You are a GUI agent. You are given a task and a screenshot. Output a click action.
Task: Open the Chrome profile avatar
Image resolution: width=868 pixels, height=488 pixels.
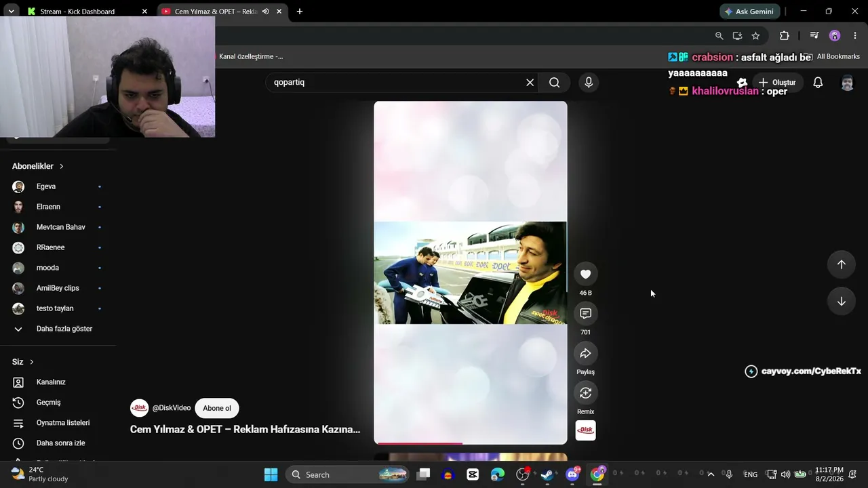(835, 36)
